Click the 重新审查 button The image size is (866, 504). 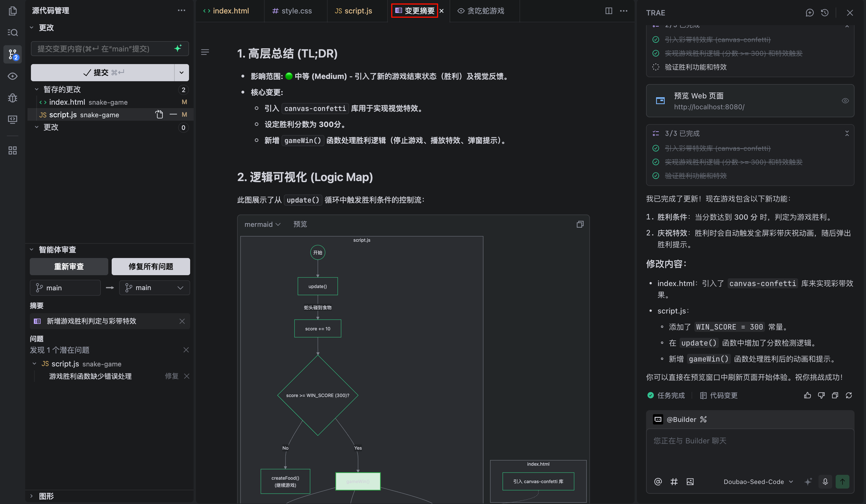pos(69,266)
